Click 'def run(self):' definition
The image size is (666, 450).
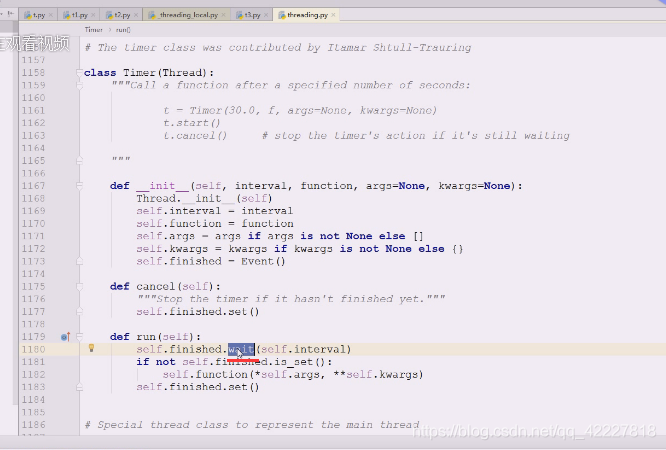(x=155, y=337)
